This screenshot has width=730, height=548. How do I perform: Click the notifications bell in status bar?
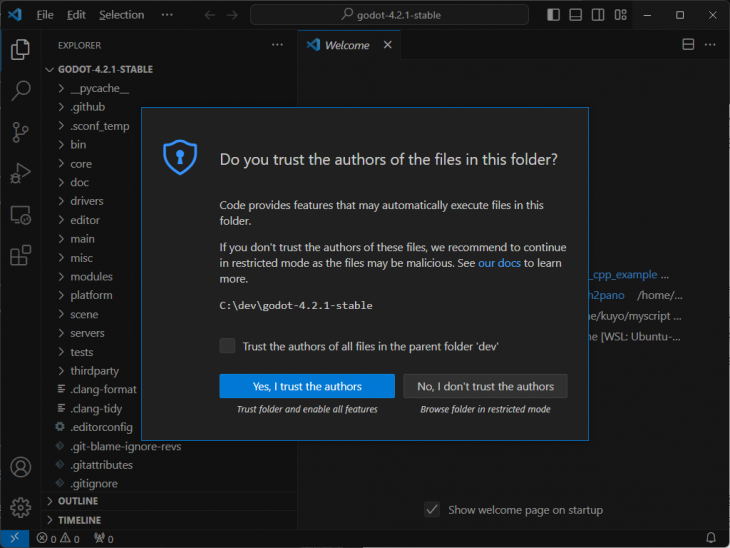tap(711, 539)
